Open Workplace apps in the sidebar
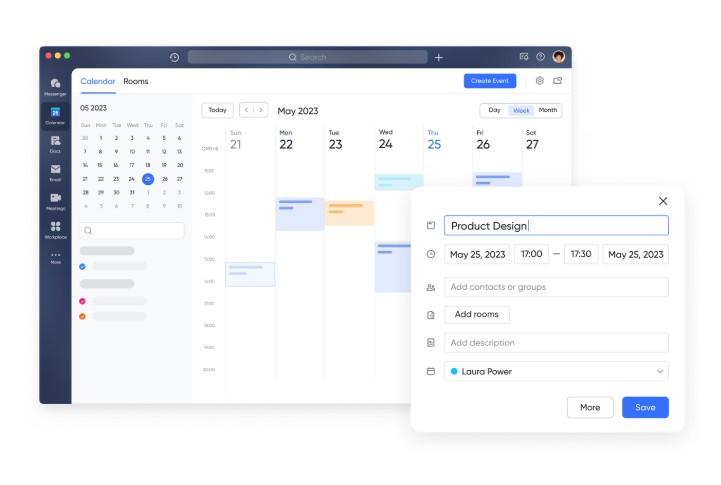 (55, 229)
